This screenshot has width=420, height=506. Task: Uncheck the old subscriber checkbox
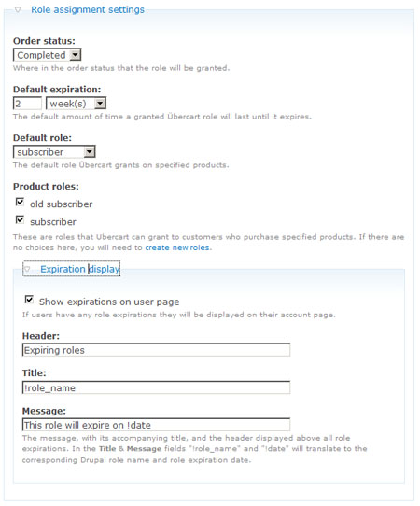(x=20, y=202)
